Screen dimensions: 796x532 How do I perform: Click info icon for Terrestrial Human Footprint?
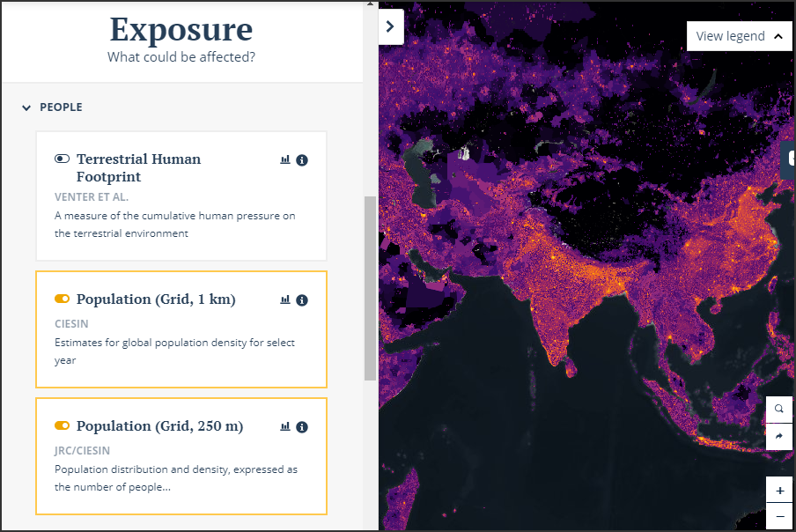coord(302,160)
